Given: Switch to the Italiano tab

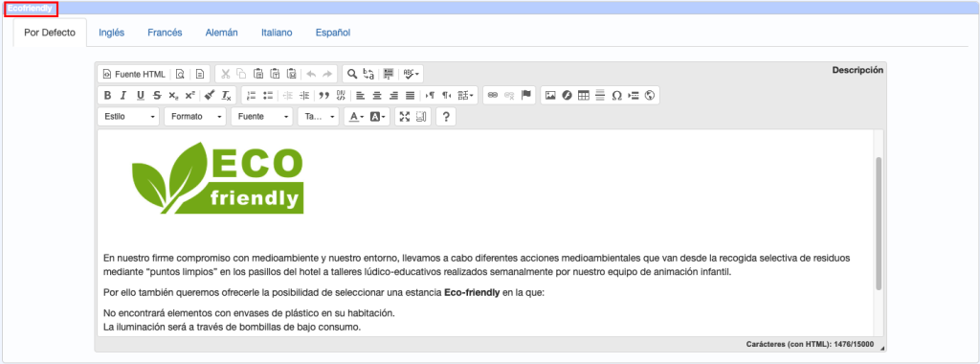Looking at the screenshot, I should click(x=277, y=33).
